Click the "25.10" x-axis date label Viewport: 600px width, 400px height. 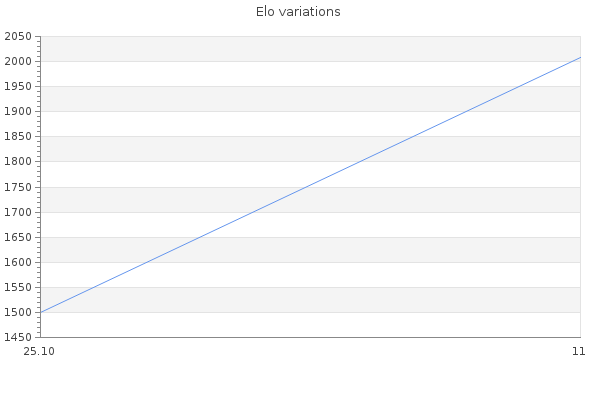click(39, 351)
